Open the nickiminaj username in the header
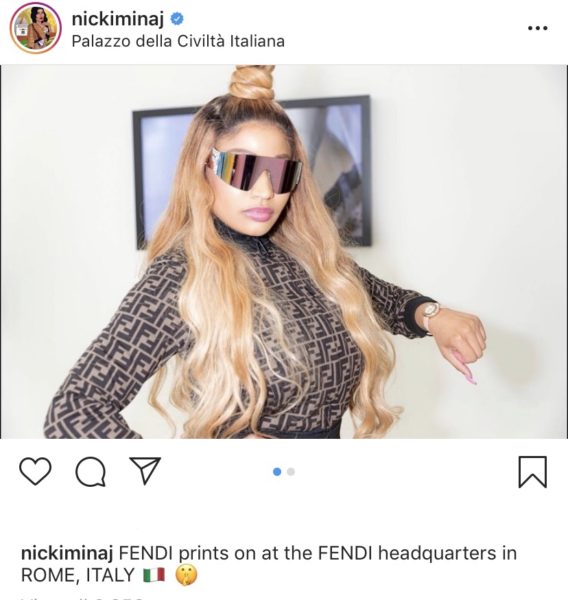The width and height of the screenshot is (568, 600). tap(118, 19)
